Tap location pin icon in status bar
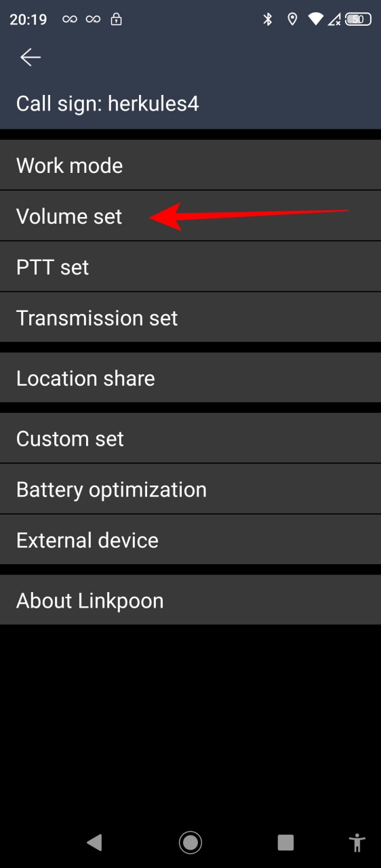Screen dimensions: 381x868 click(292, 19)
